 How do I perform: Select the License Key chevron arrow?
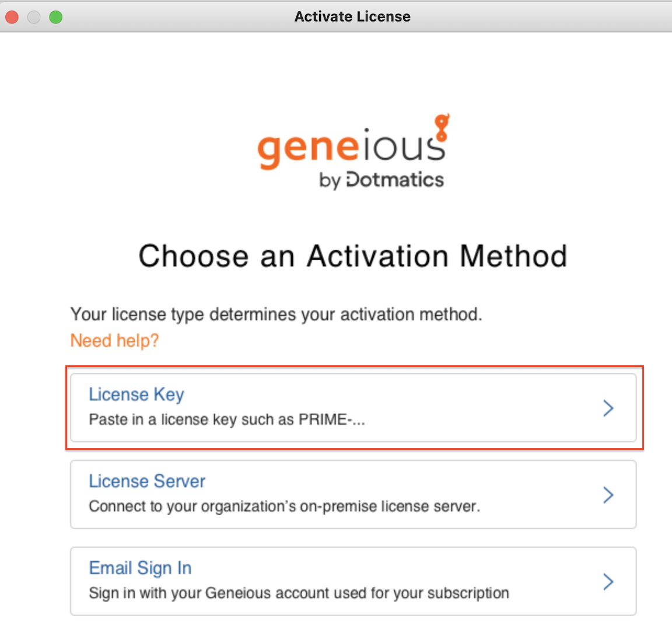(x=608, y=408)
